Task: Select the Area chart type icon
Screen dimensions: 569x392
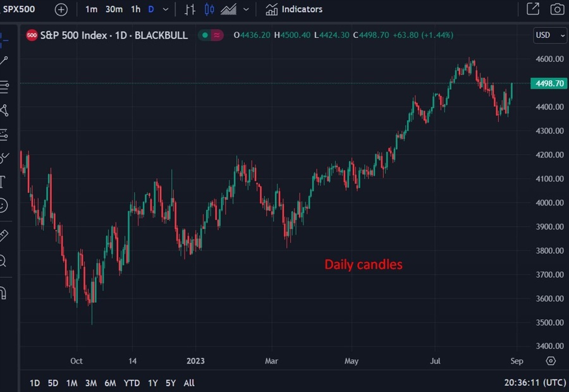Action: [x=229, y=9]
